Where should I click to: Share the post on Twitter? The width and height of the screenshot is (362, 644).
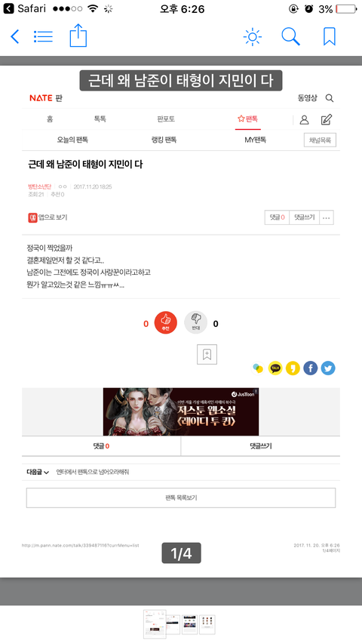point(328,368)
